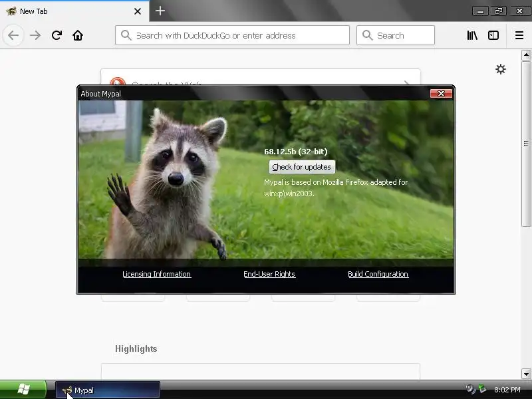Open new tab page settings gear
This screenshot has height=399, width=532.
tap(501, 69)
